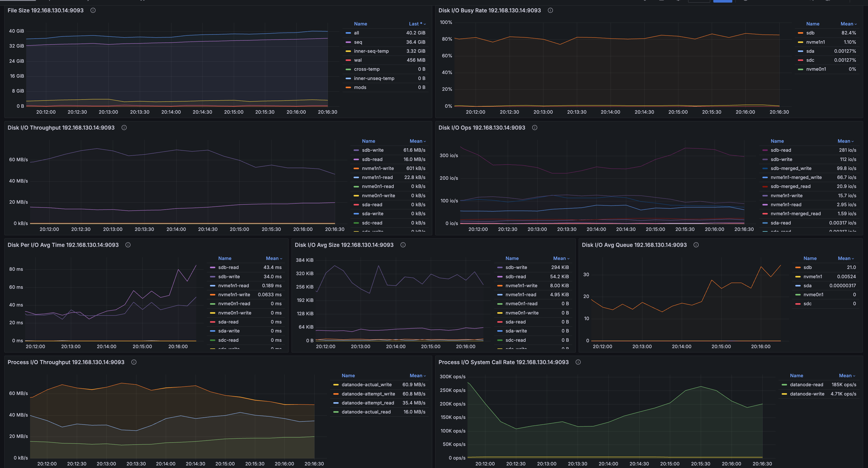Toggle the sdb series in Busy Rate legend

point(810,33)
